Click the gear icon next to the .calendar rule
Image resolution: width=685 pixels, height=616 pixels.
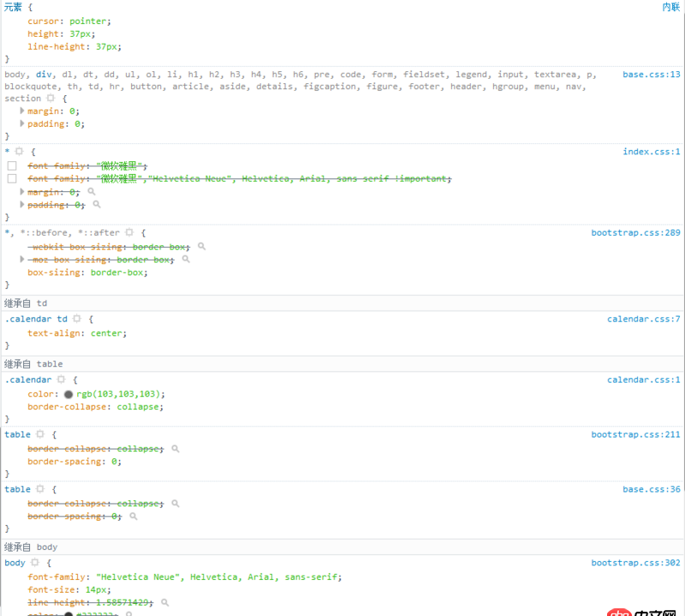pos(61,380)
